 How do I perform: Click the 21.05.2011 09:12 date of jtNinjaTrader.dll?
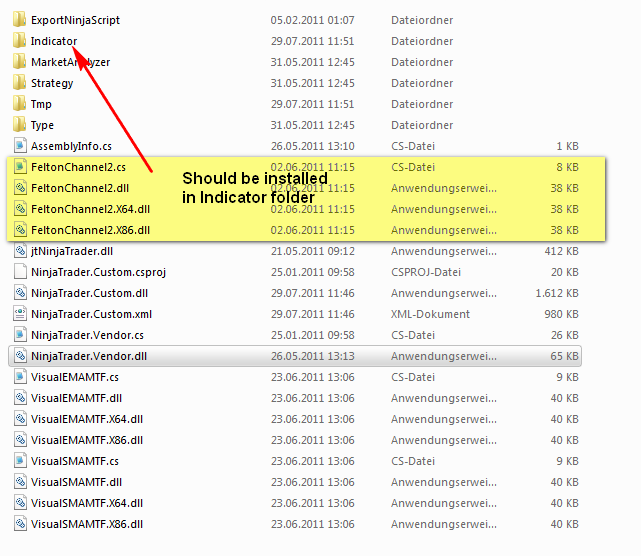pos(312,251)
